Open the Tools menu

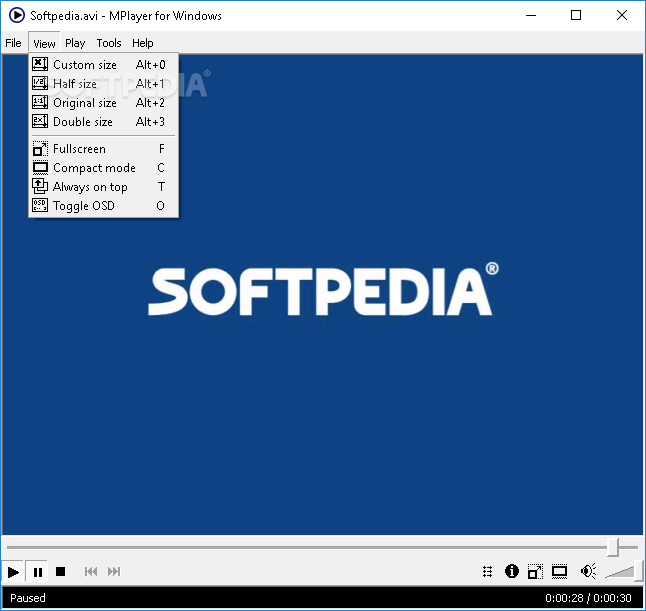point(109,43)
